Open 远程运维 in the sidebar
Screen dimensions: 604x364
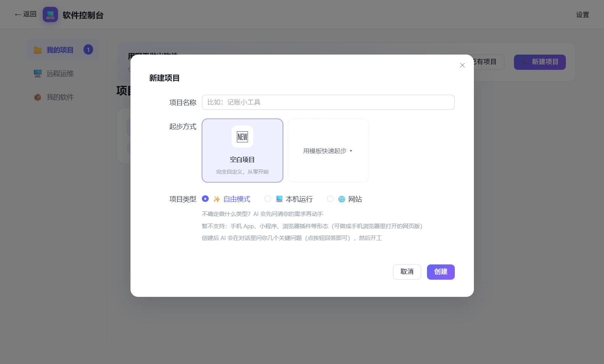click(x=63, y=73)
